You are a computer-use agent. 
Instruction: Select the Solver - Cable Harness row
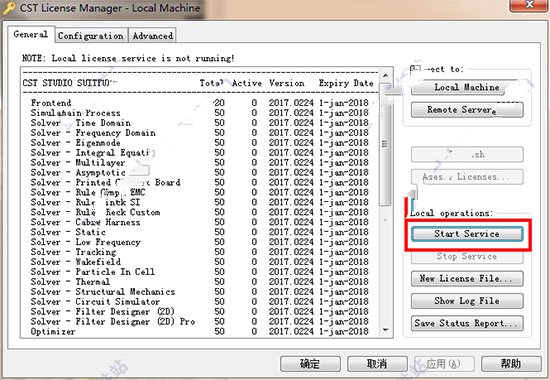pyautogui.click(x=200, y=222)
